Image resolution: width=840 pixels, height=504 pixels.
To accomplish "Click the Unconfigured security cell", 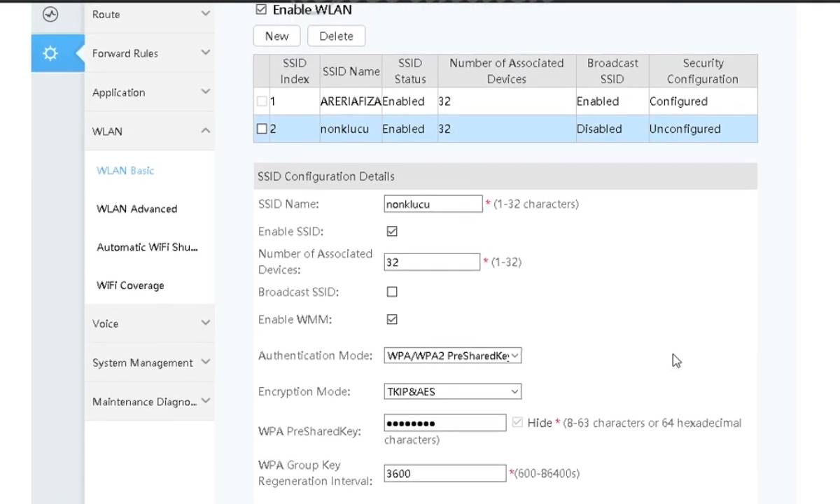I will (x=703, y=129).
